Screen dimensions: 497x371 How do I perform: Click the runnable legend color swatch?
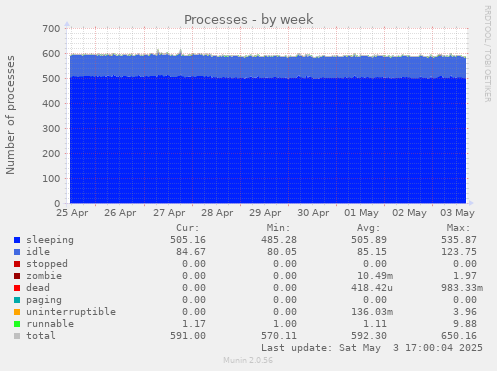(17, 324)
